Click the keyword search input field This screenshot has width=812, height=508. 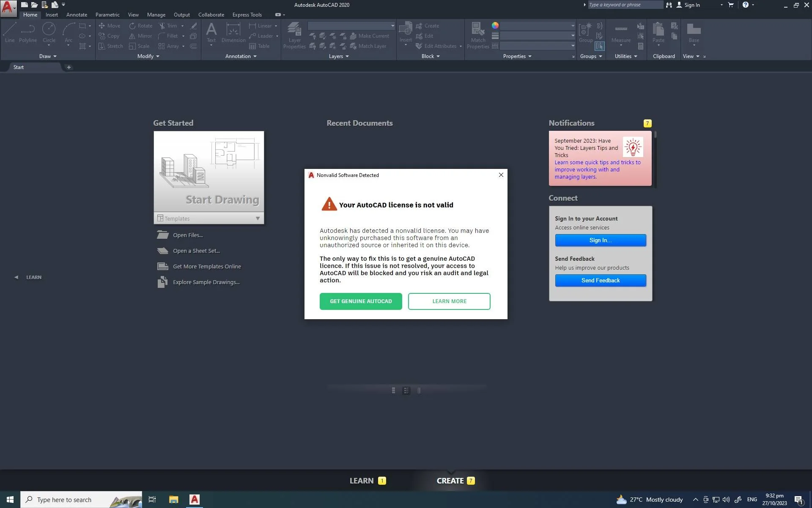[625, 5]
